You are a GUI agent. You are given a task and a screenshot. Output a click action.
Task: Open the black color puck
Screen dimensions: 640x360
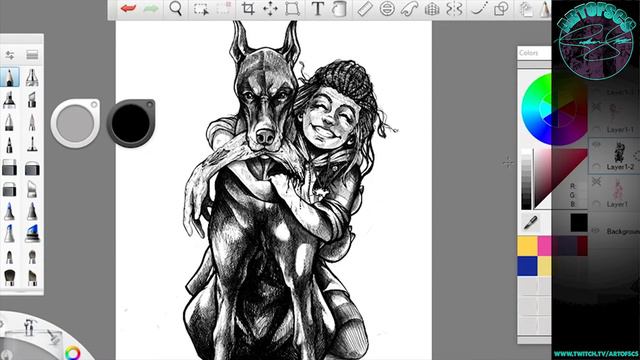tap(131, 123)
